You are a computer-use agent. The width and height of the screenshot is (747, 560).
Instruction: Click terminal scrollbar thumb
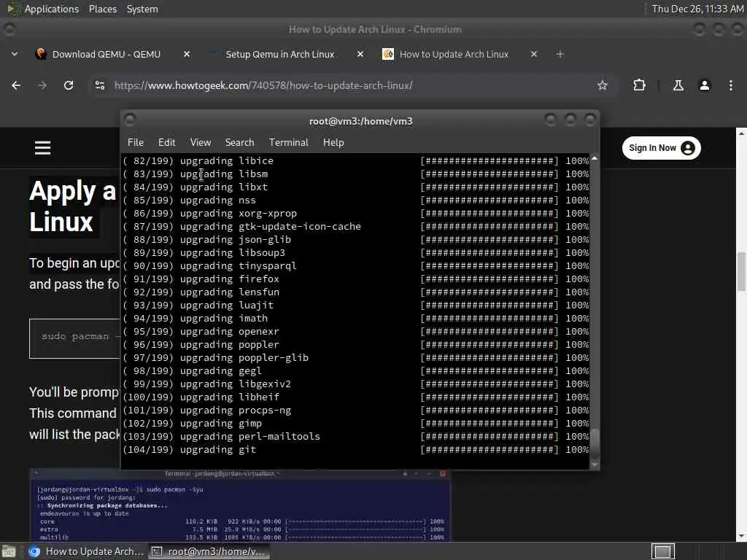pyautogui.click(x=595, y=443)
